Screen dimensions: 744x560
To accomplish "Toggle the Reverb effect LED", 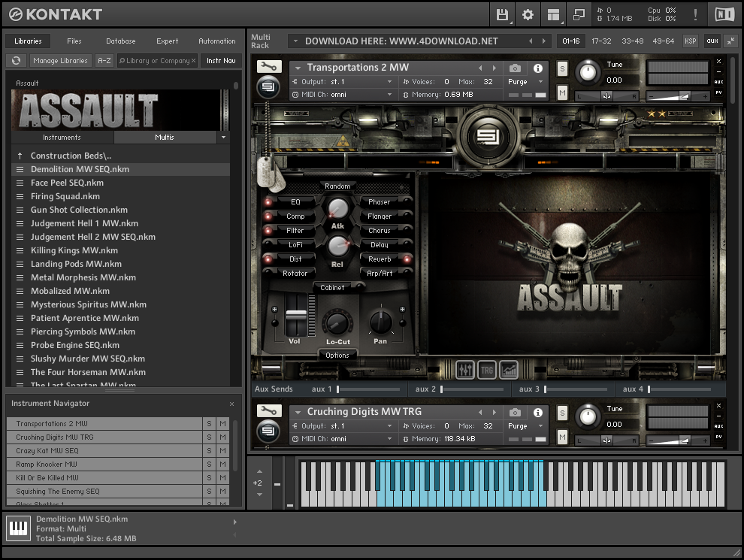I will (x=407, y=259).
